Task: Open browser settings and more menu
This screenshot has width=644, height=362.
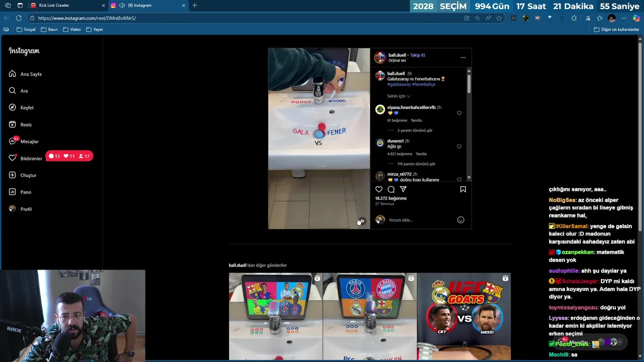Action: point(624,18)
